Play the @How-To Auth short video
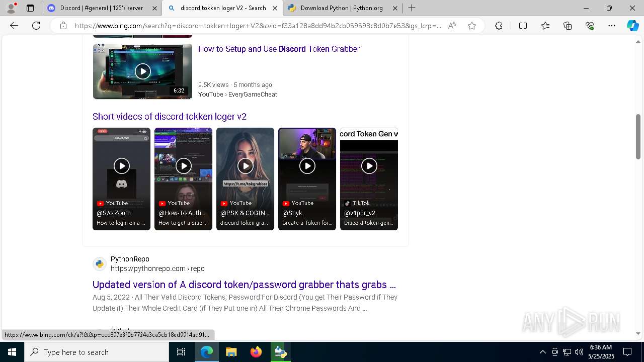 (183, 166)
